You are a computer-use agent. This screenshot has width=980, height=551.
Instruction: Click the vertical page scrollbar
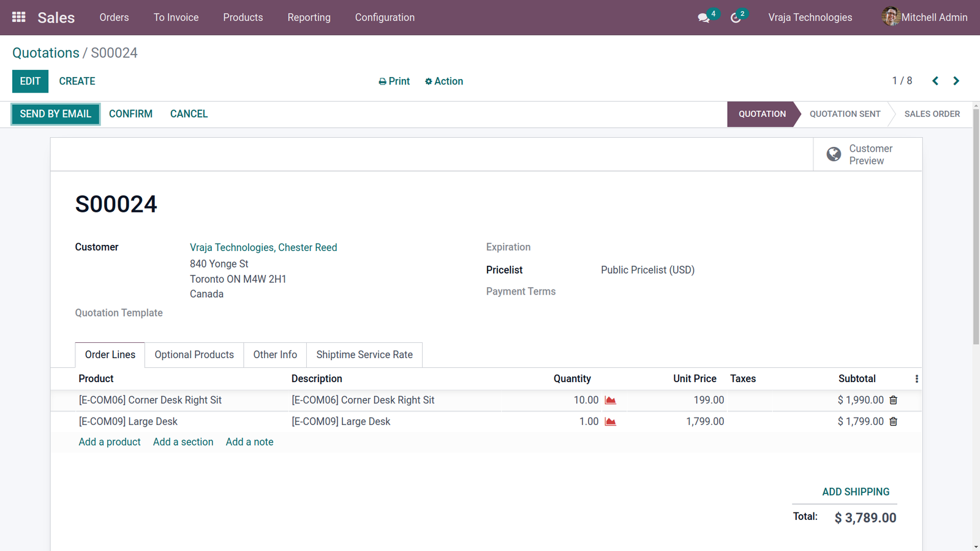click(x=976, y=227)
